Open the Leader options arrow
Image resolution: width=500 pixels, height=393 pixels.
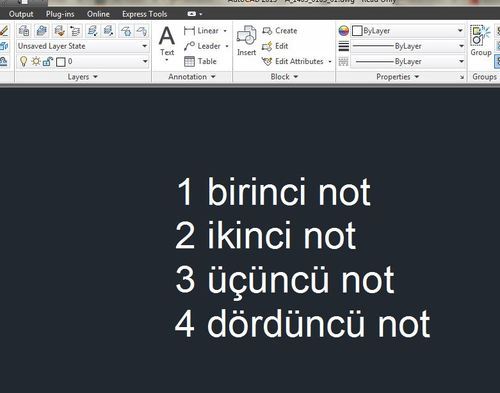coord(227,46)
